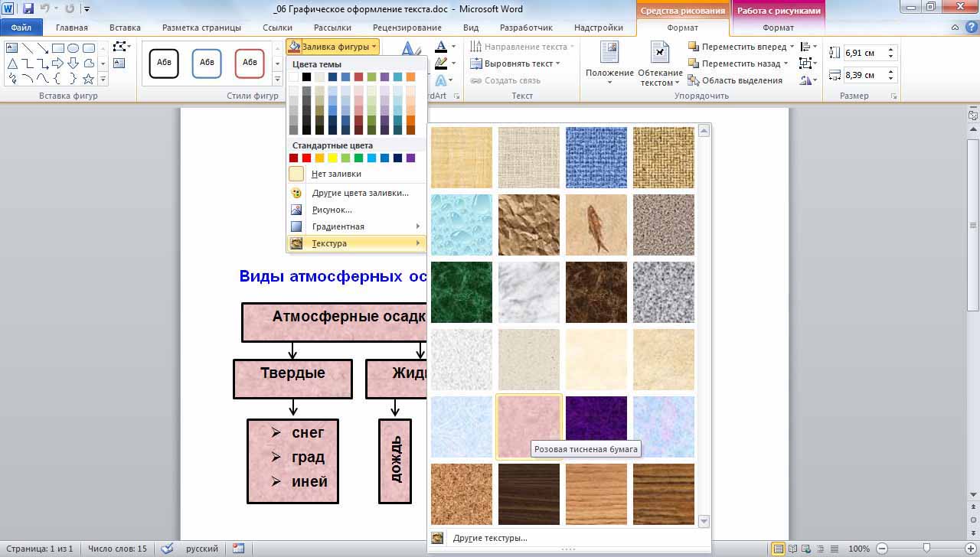The height and width of the screenshot is (557, 980).
Task: Increase shape width 8,39 см spinner
Action: (x=890, y=71)
